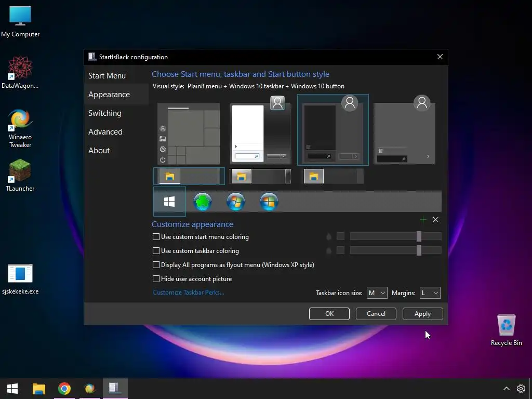Open File Explorer from the taskbar
532x399 pixels.
pyautogui.click(x=38, y=389)
